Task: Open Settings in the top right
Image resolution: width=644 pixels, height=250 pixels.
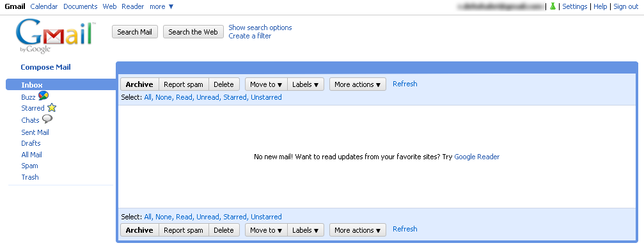Action: 574,6
